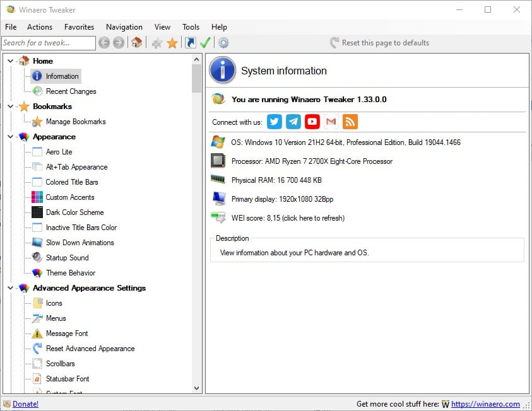Open the RSS feed connect icon
Image resolution: width=532 pixels, height=411 pixels.
click(x=350, y=122)
